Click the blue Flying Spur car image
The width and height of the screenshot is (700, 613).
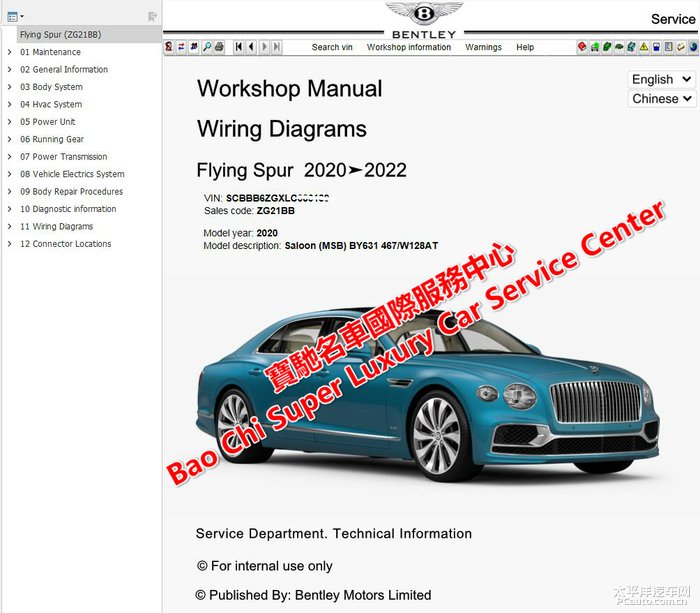click(x=428, y=393)
